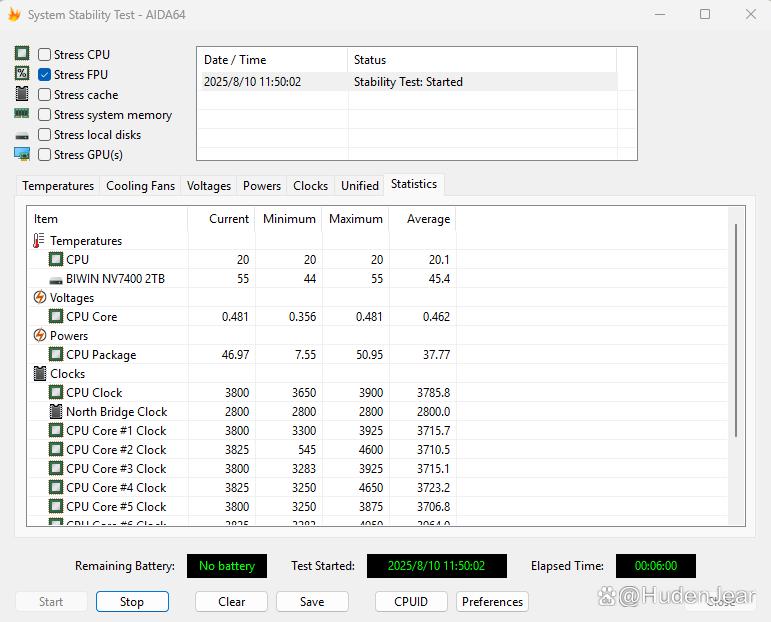The height and width of the screenshot is (622, 771).
Task: Open the Cooling Fans tab
Action: coord(140,186)
